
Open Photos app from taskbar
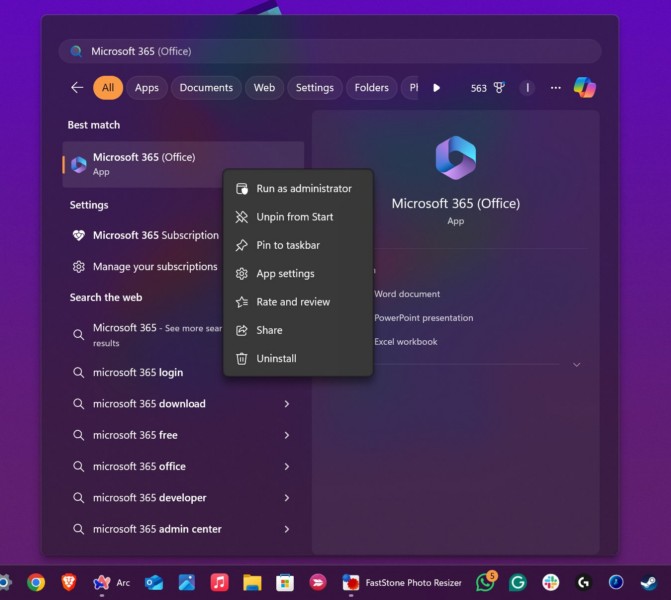click(x=187, y=582)
